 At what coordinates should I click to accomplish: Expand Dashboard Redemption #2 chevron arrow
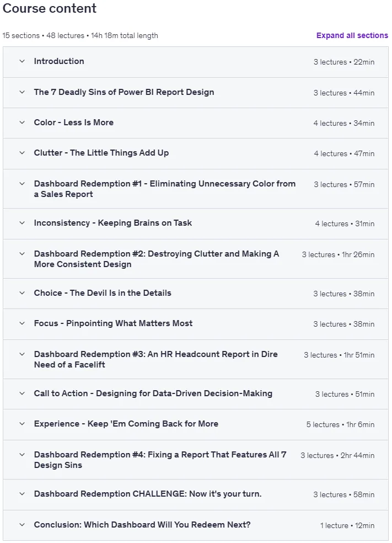click(22, 254)
